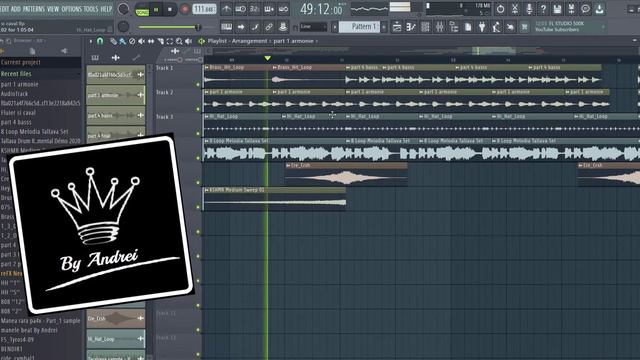Image resolution: width=640 pixels, height=360 pixels.
Task: Toggle the 3-2-1 countdown before recording
Action: point(255,9)
